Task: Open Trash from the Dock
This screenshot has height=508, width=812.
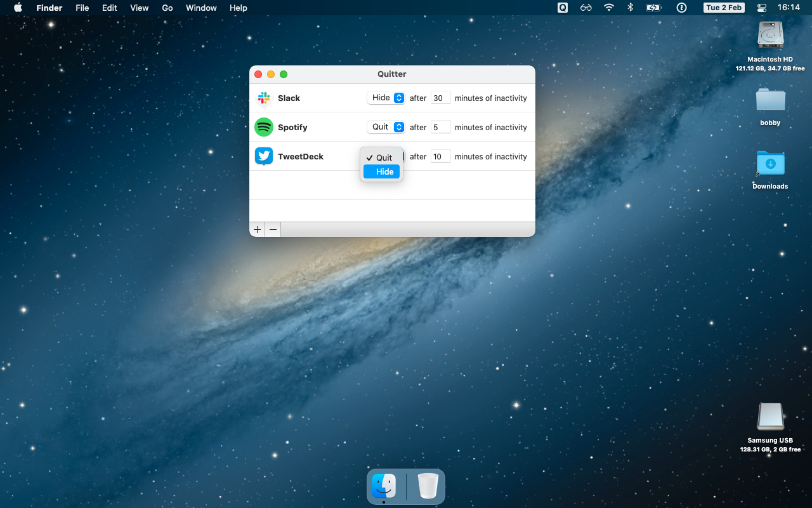Action: [428, 486]
